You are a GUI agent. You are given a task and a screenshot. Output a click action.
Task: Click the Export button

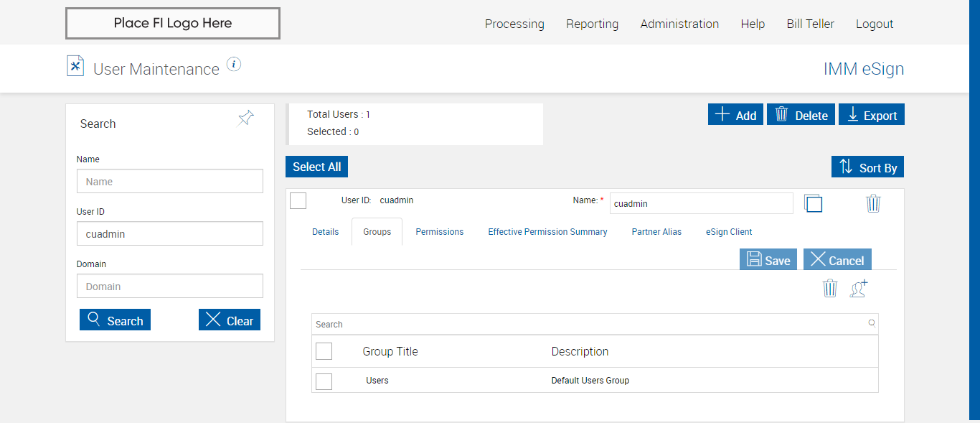tap(872, 115)
